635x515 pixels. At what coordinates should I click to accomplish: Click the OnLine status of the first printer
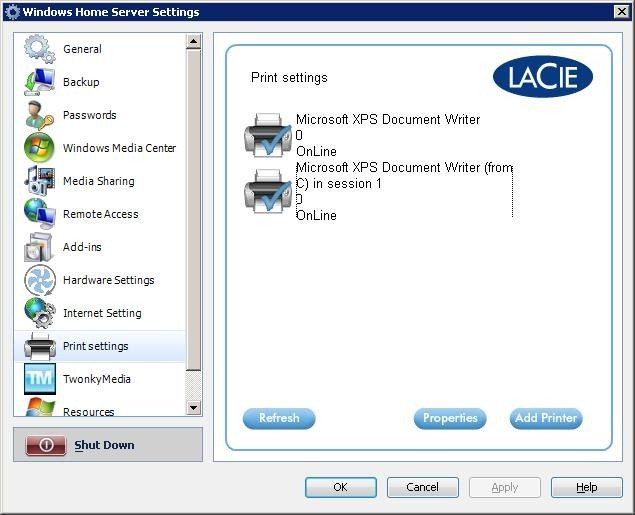point(316,151)
